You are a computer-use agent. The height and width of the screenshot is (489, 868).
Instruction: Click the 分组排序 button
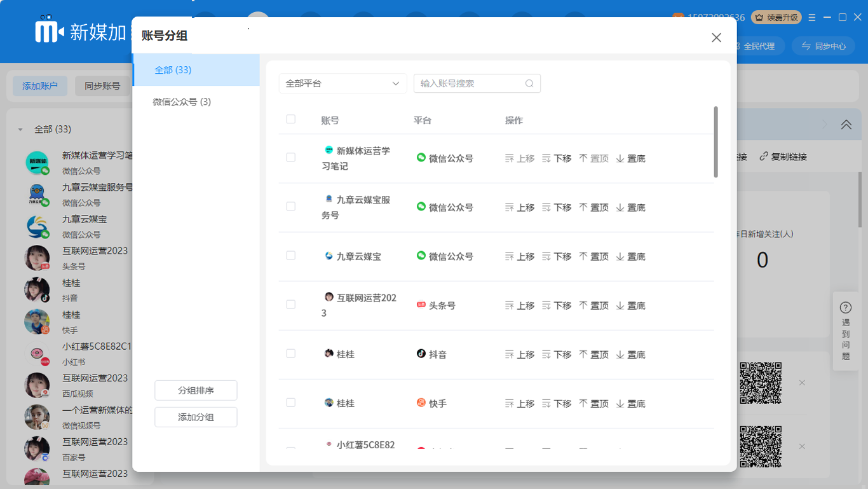pyautogui.click(x=196, y=390)
